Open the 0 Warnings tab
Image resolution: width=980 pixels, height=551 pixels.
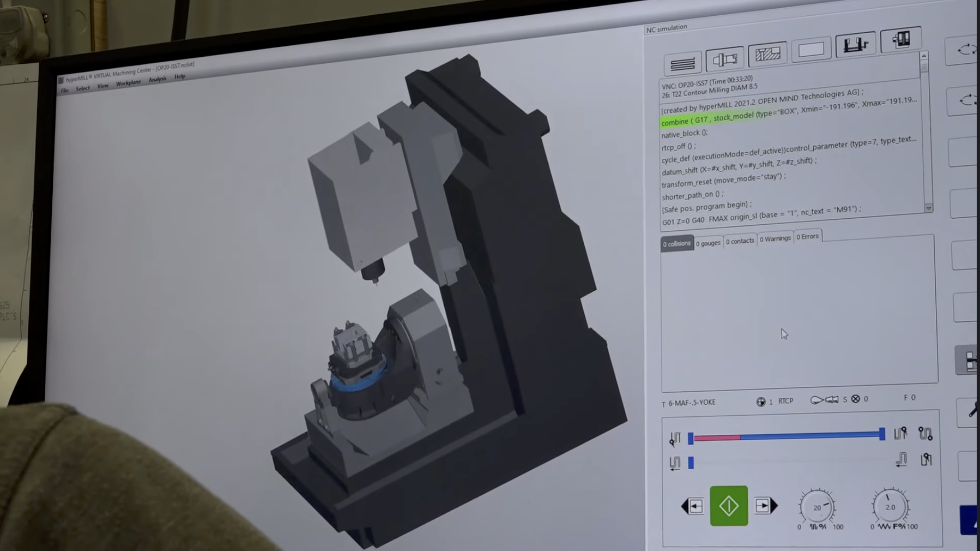pos(775,239)
